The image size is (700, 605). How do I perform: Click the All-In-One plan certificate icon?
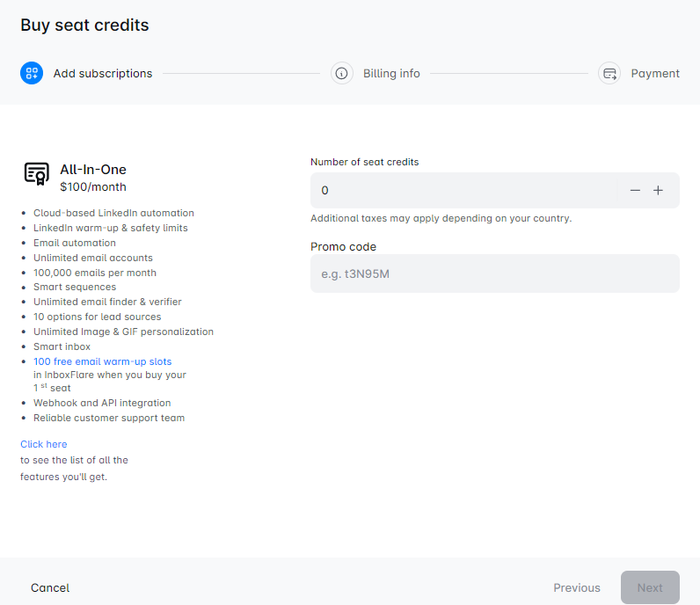(37, 174)
